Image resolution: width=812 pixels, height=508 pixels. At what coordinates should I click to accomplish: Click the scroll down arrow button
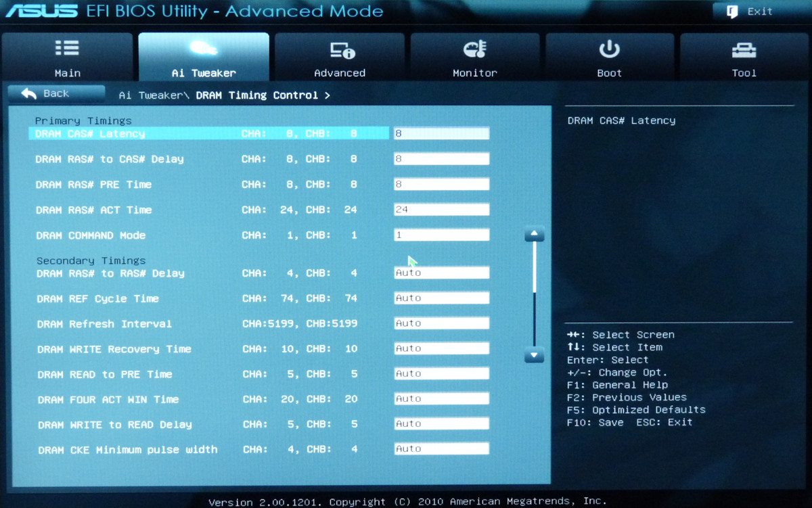pos(535,354)
